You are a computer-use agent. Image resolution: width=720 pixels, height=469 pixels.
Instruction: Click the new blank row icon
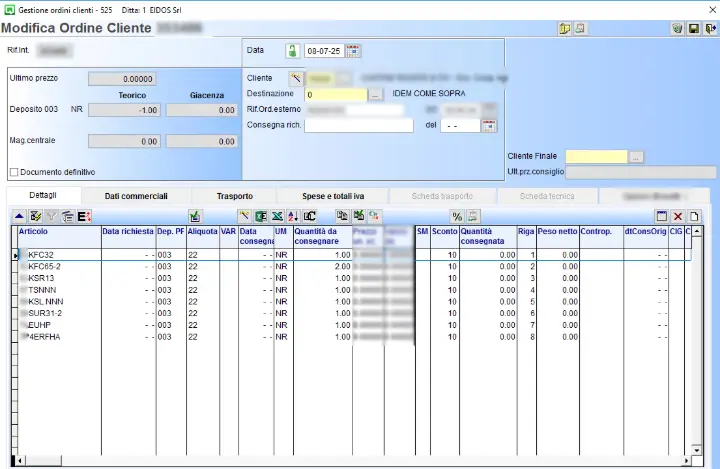pos(694,216)
